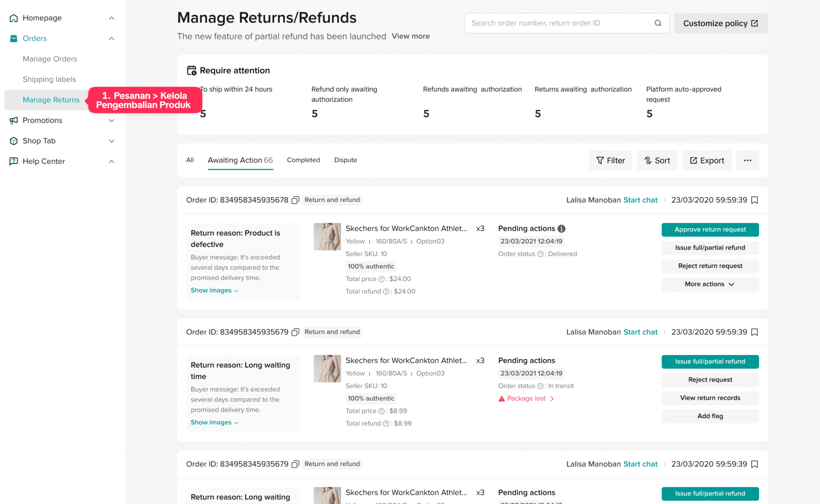Click the search magnifier icon
This screenshot has height=504, width=820.
click(658, 23)
